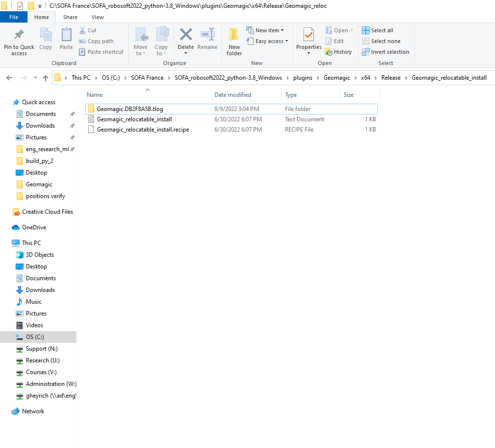Delete the selected item with X icon
The height and width of the screenshot is (448, 495).
[x=186, y=35]
